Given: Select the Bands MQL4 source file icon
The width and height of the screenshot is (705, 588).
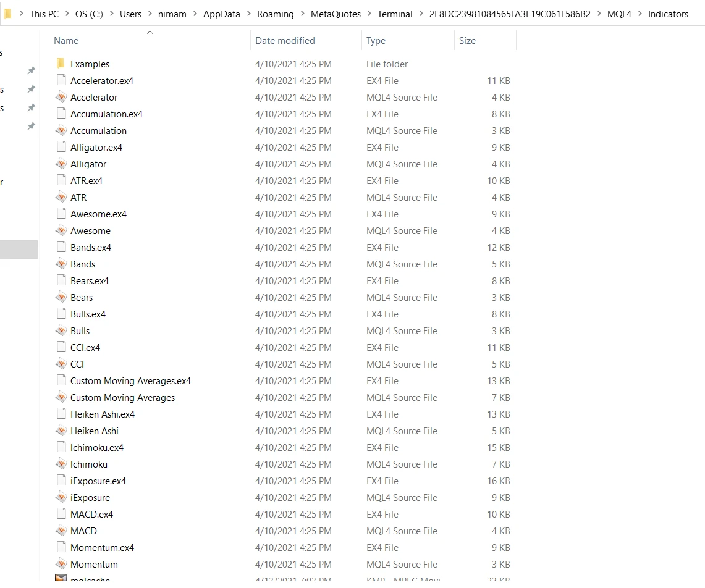Looking at the screenshot, I should (x=61, y=264).
